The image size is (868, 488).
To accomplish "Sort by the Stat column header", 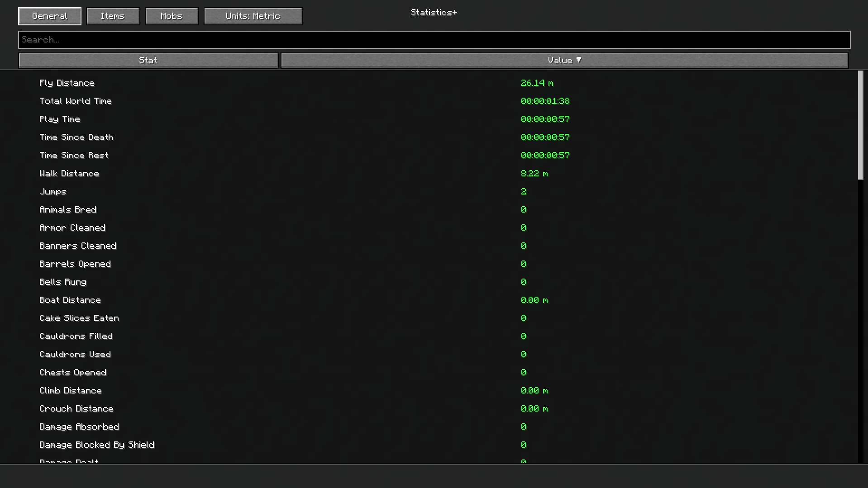I will click(x=148, y=61).
